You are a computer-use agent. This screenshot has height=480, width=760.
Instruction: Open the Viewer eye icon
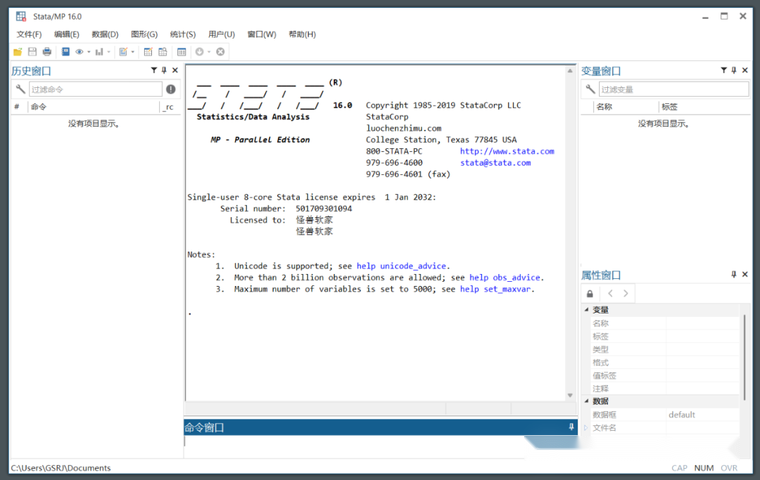79,52
